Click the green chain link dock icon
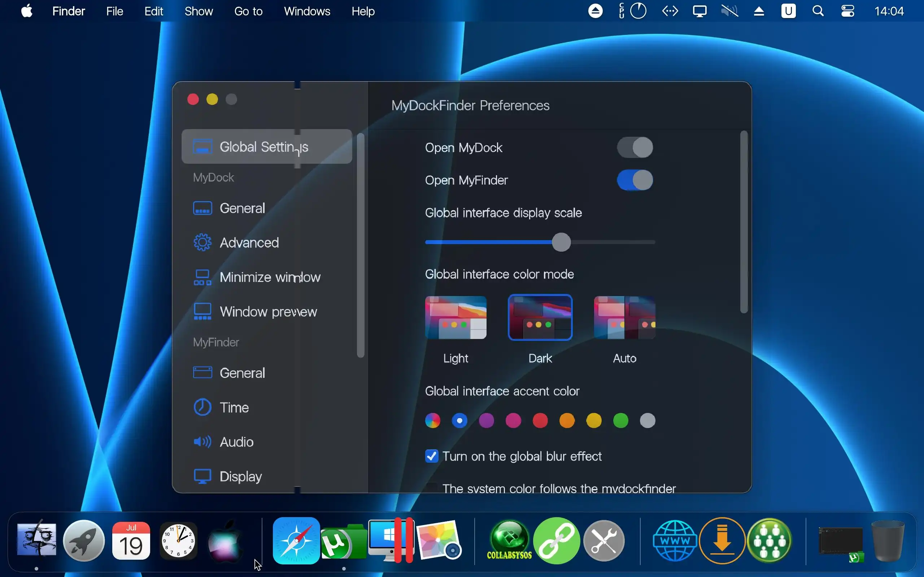 [x=556, y=541]
